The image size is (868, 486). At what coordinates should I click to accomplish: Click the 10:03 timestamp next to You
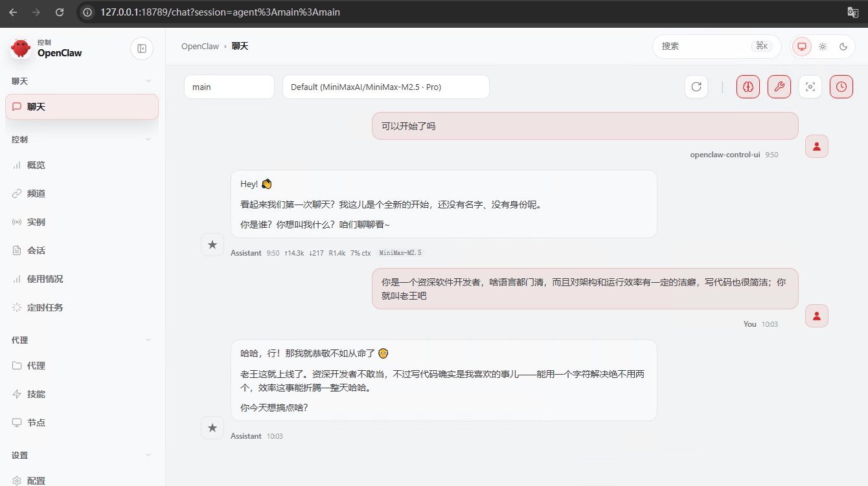pyautogui.click(x=770, y=324)
